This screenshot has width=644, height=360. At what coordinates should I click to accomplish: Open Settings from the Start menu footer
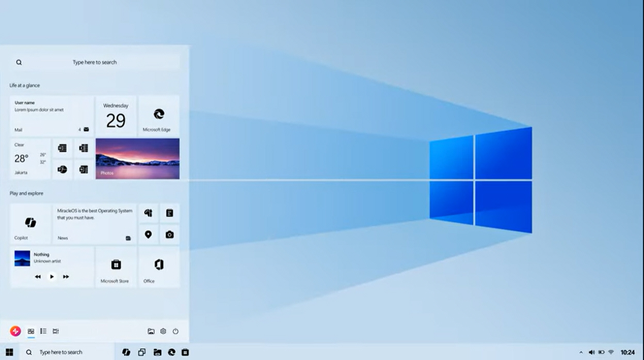tap(164, 331)
